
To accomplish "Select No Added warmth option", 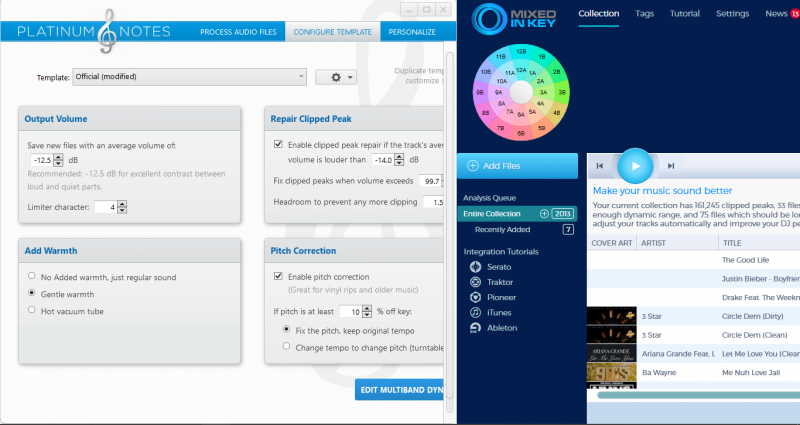I will [32, 276].
